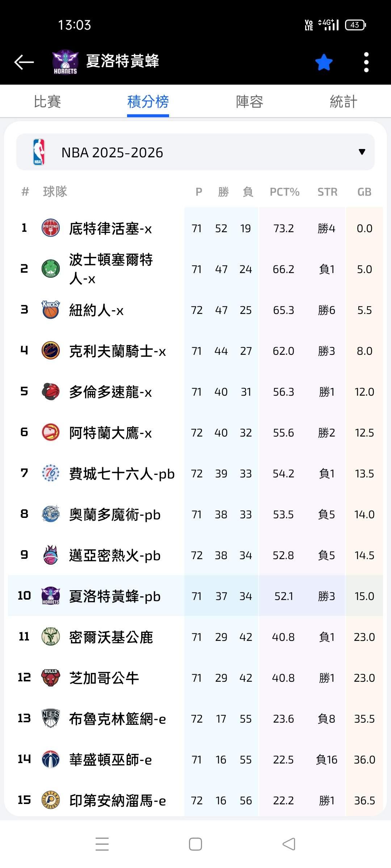
Task: Open 邁亞密熱火-pb team entry
Action: (115, 555)
